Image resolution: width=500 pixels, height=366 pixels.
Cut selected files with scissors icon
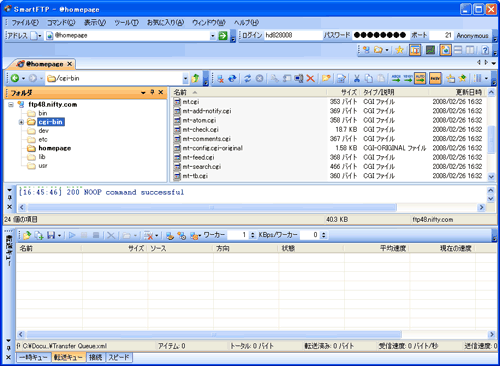point(357,78)
